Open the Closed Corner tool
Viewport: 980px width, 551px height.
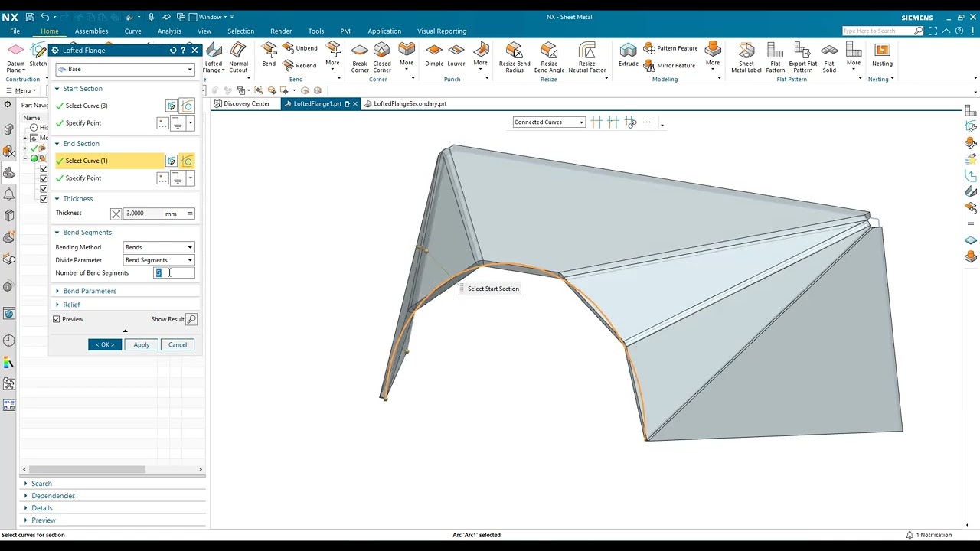tap(382, 57)
